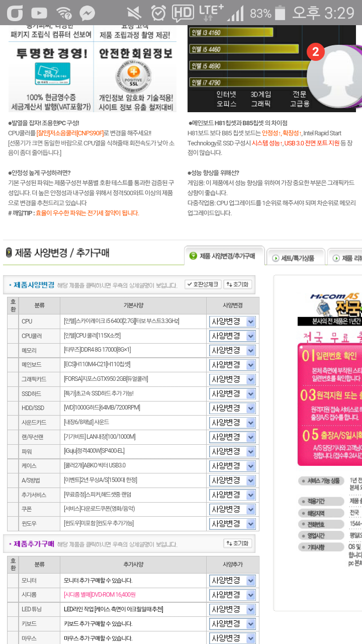The image size is (362, 644).
Task: Open the HDD/SSD 사양변경 dropdown
Action: (232, 408)
